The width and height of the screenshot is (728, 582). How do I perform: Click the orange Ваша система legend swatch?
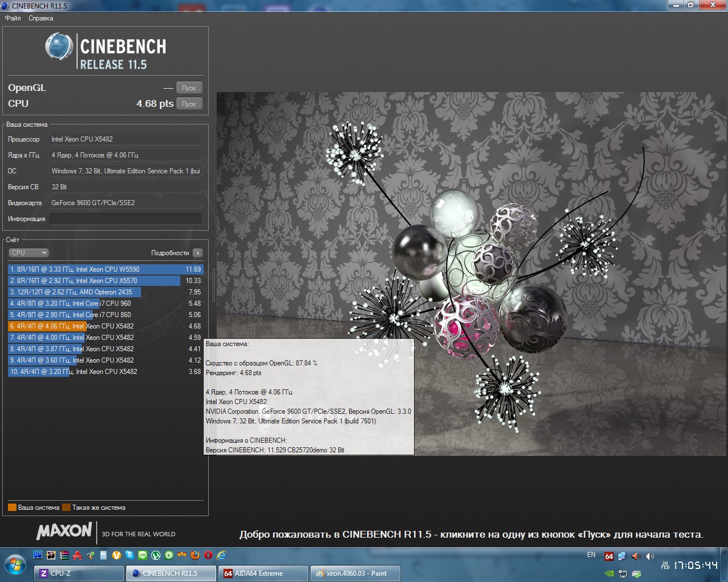[x=12, y=508]
